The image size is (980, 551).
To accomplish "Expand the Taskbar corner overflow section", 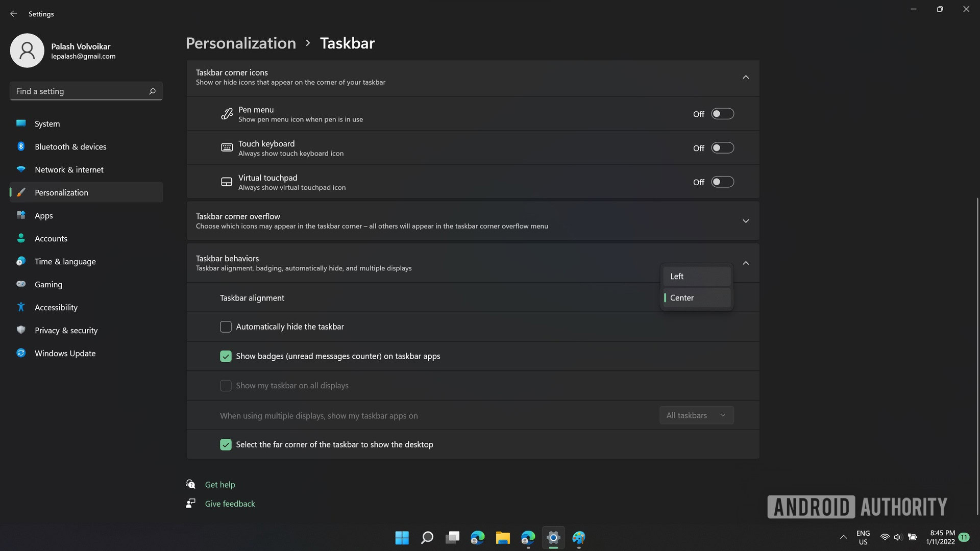I will point(745,221).
